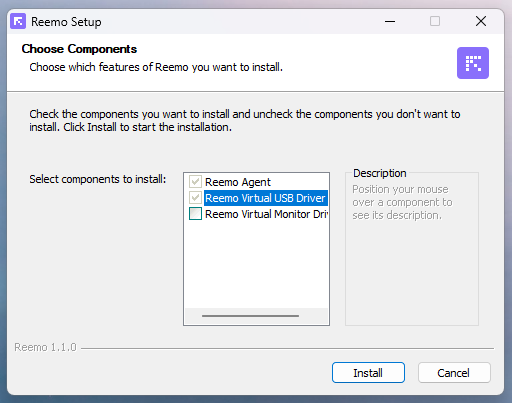The width and height of the screenshot is (512, 403).
Task: Click the Description box placeholder text
Action: click(402, 202)
